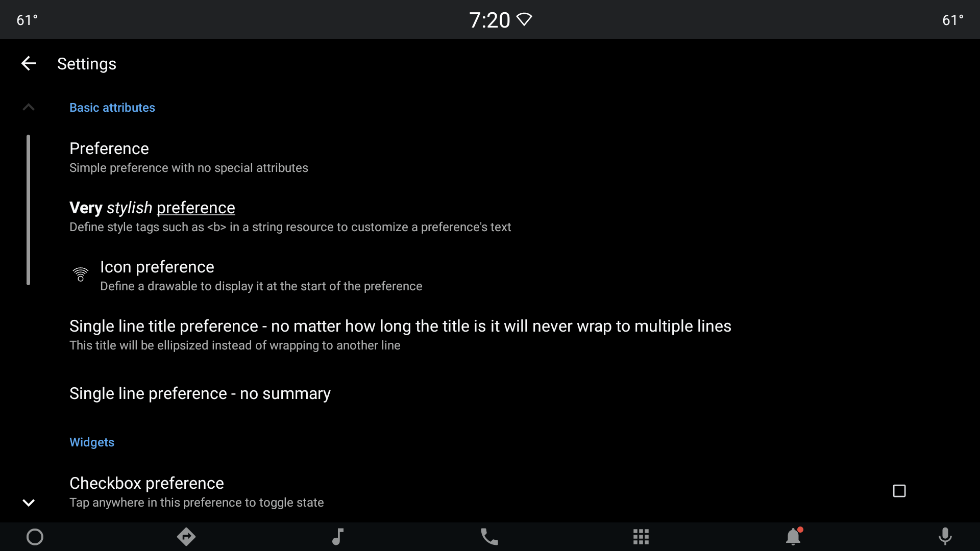Select the Basic attributes menu section

click(112, 107)
